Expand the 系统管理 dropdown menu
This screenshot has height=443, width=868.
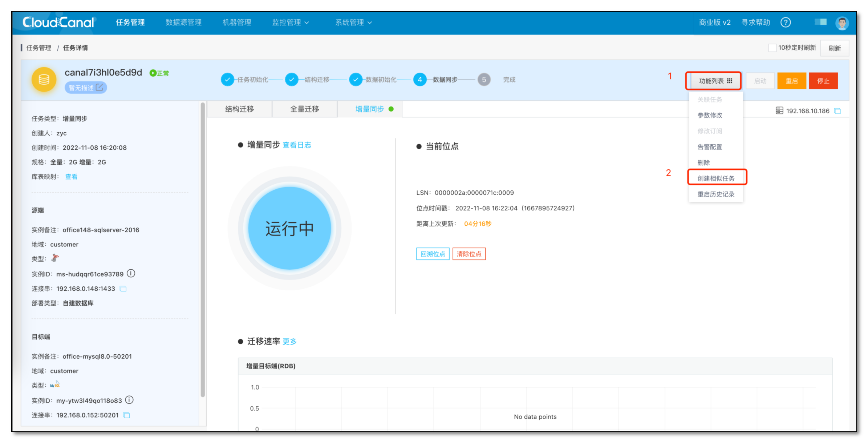(353, 23)
